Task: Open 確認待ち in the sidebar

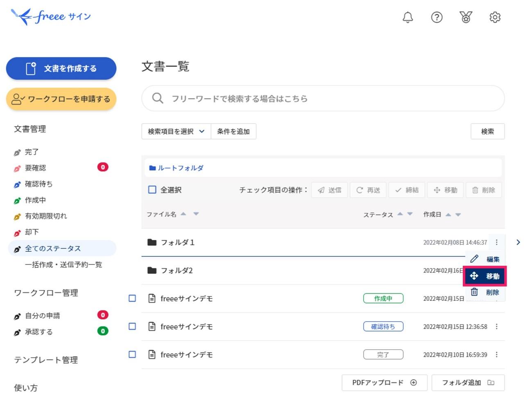Action: tap(38, 184)
